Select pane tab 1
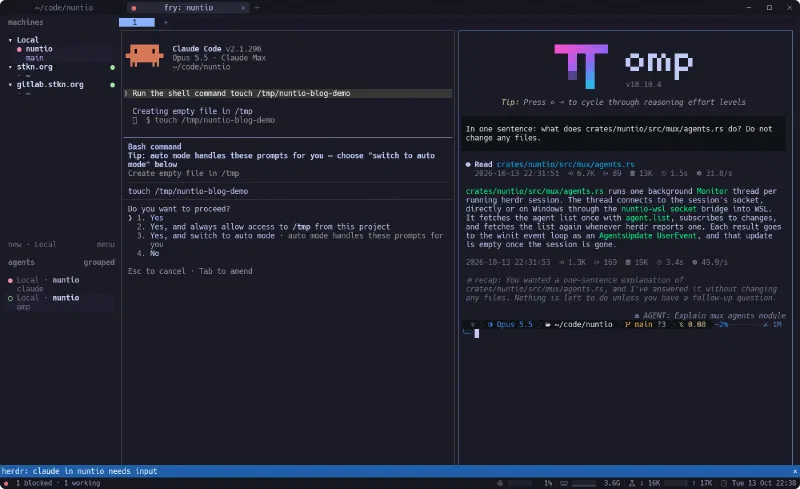Viewport: 800px width, 489px height. click(136, 22)
